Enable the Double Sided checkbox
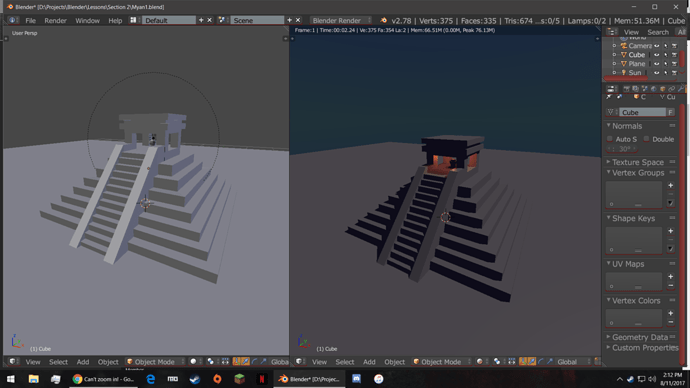Image resolution: width=690 pixels, height=388 pixels. coord(646,139)
